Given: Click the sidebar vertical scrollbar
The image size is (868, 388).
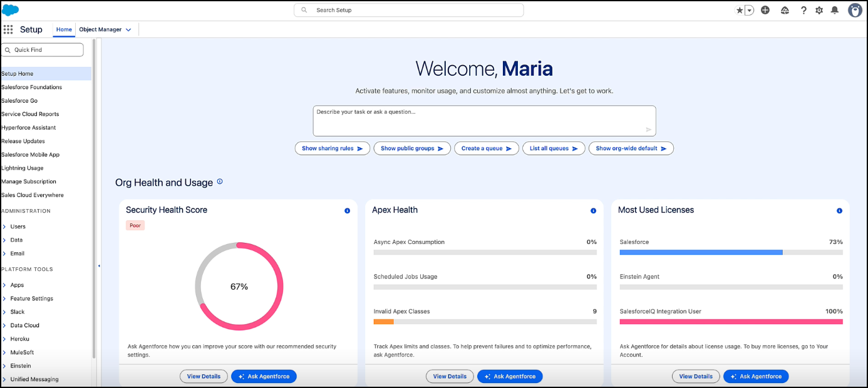Looking at the screenshot, I should point(94,199).
